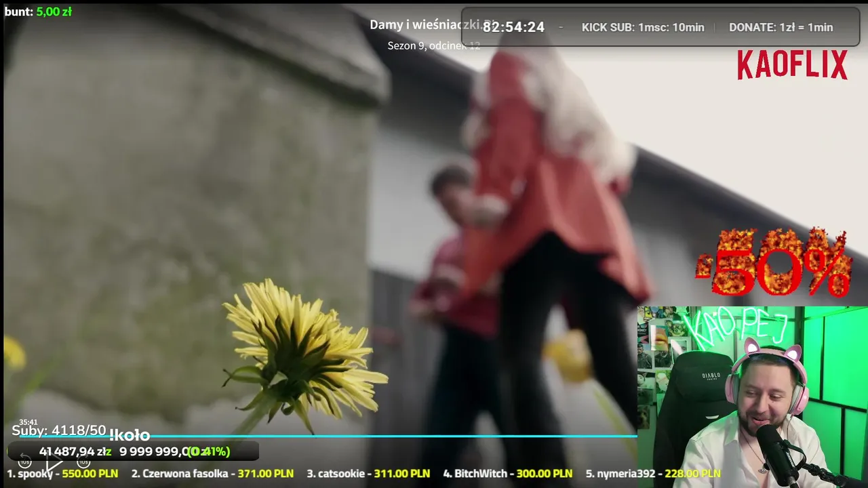Click the 'DONATE: 1zł = 1min' text

tap(781, 27)
